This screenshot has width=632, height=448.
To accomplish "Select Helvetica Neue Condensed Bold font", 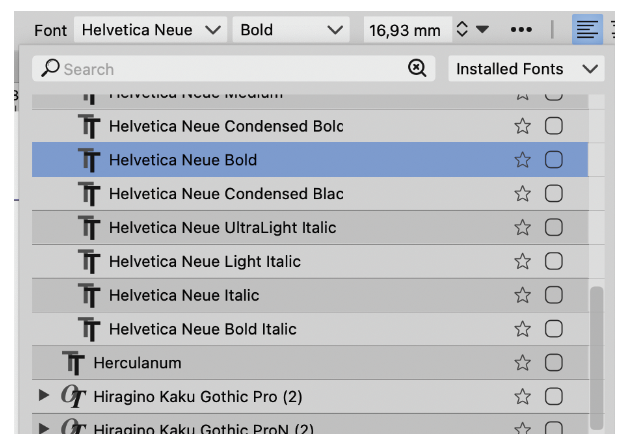I will pyautogui.click(x=310, y=126).
